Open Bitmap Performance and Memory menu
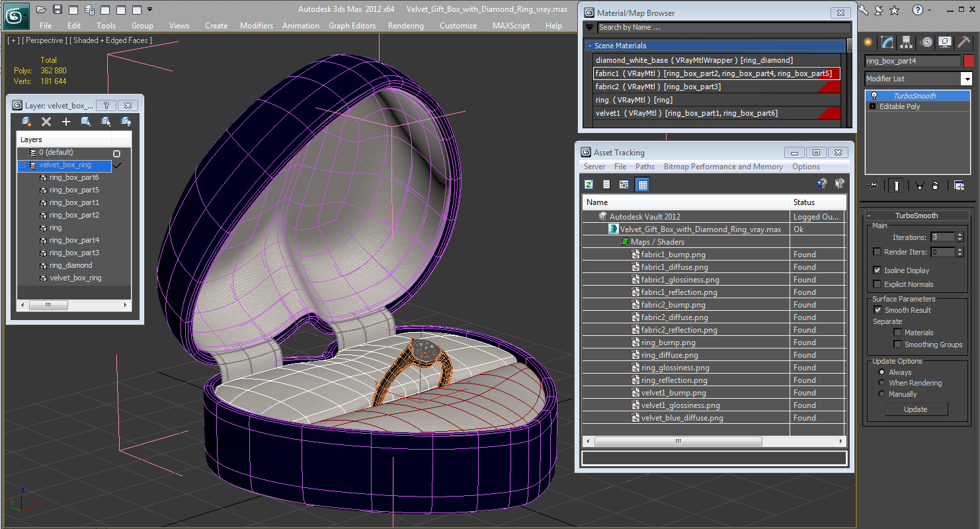980x529 pixels. tap(723, 167)
